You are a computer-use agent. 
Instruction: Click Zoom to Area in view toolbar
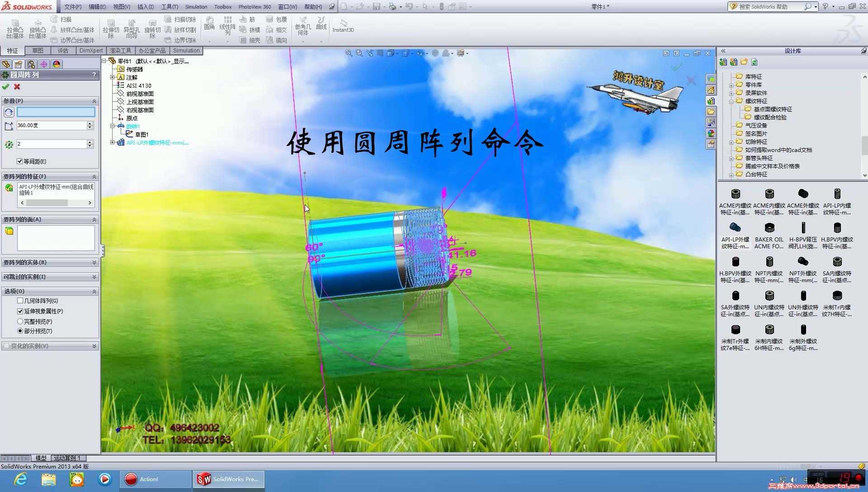click(x=359, y=53)
